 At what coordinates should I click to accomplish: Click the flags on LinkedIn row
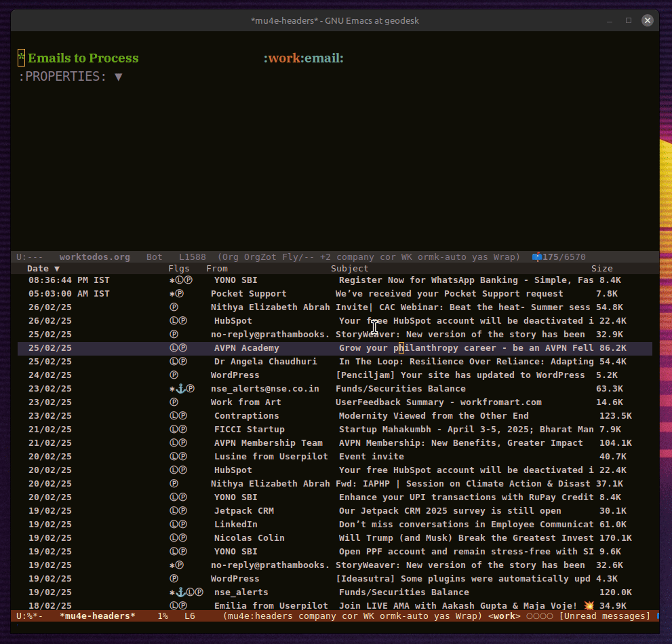[178, 524]
